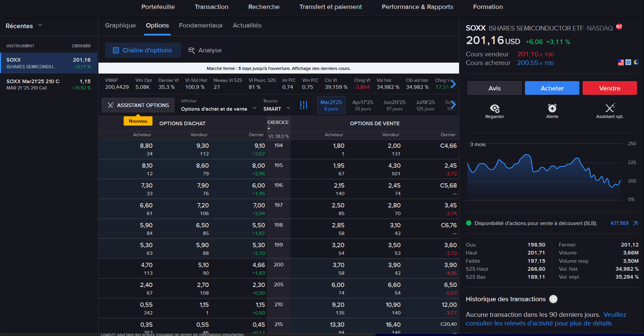This screenshot has width=644, height=336.
Task: Open the SLB availability value 471 383
Action: pyautogui.click(x=619, y=223)
